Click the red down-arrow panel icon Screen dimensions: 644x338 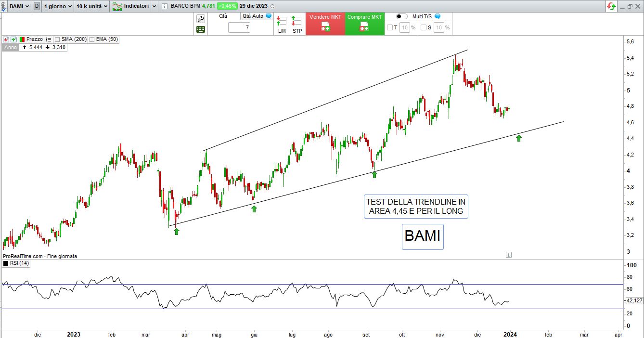(x=5, y=39)
